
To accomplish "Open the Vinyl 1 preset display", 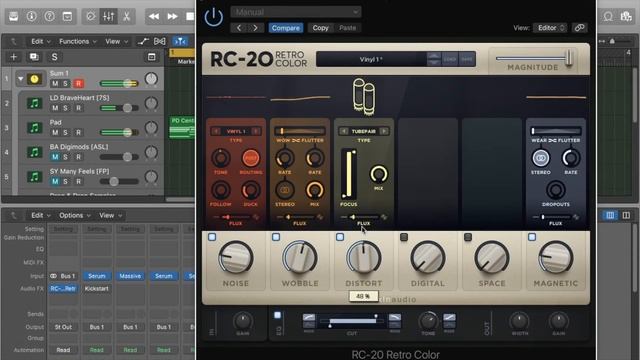I will pos(371,59).
